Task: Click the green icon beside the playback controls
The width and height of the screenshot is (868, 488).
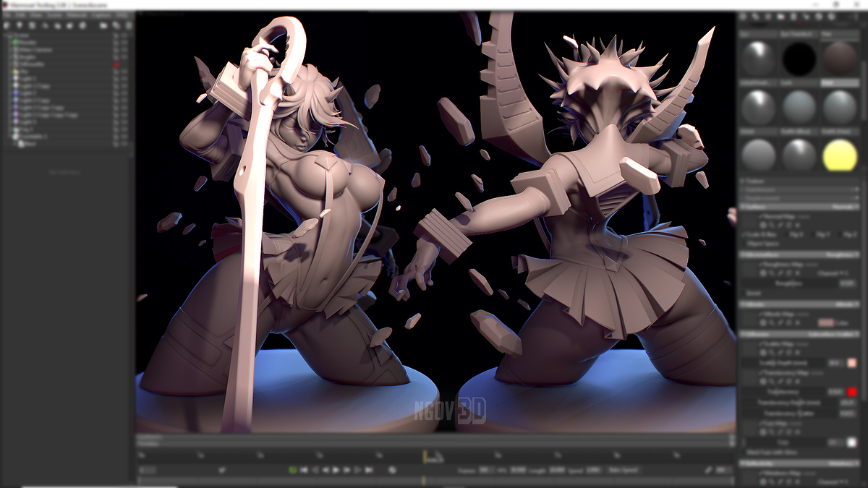Action: [292, 470]
